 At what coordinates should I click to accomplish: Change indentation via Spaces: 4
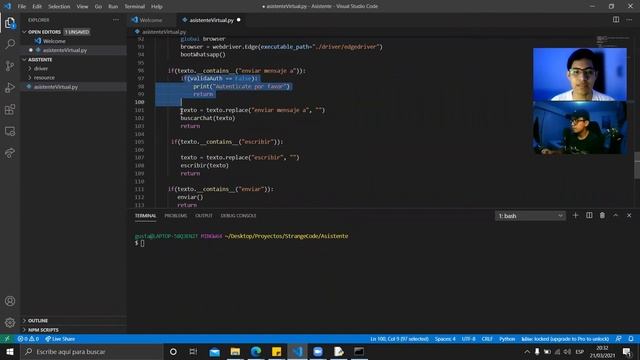click(445, 339)
